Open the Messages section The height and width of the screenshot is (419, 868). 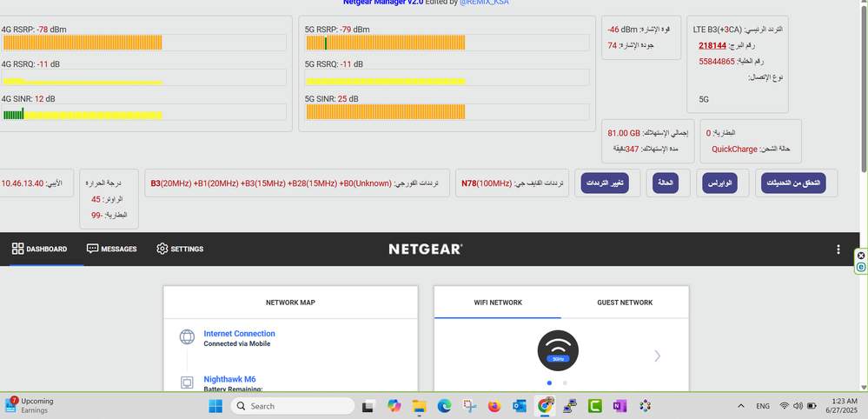(x=112, y=249)
